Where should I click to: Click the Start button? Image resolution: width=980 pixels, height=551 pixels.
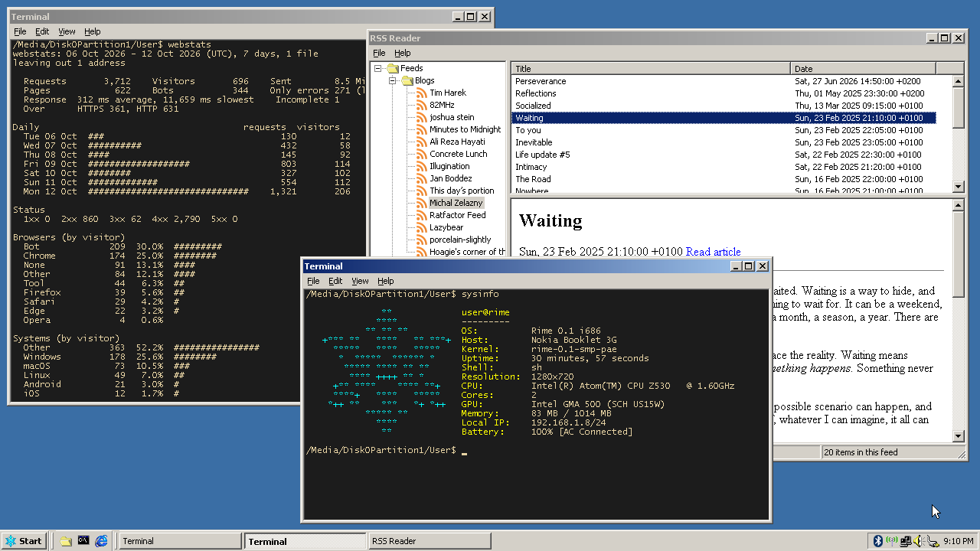tap(23, 541)
